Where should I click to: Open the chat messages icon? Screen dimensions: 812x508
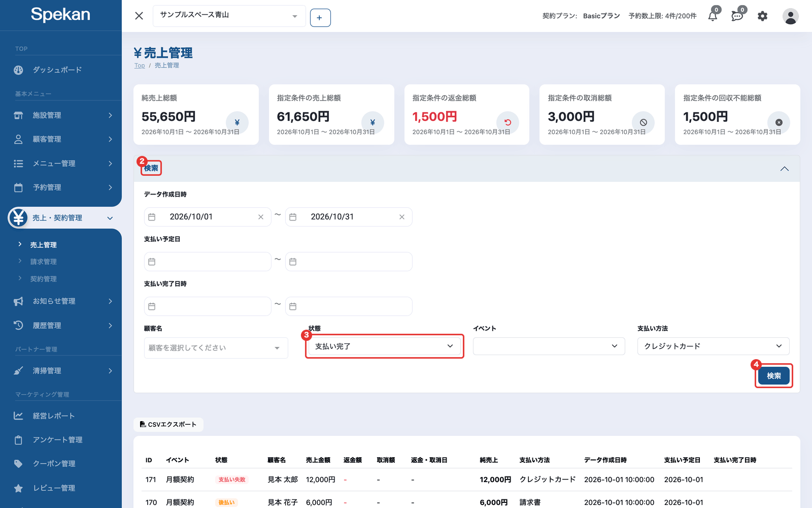click(737, 16)
